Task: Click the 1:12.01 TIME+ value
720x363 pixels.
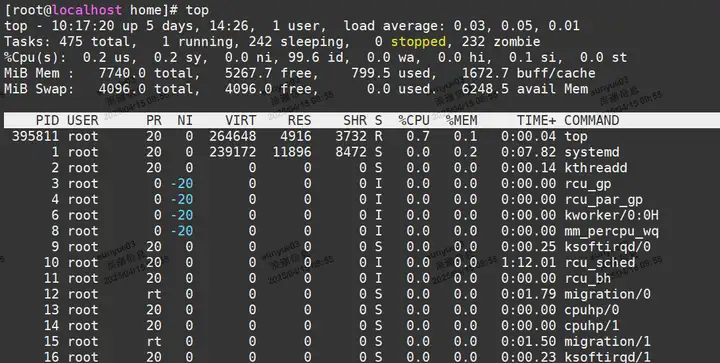Action: point(529,262)
